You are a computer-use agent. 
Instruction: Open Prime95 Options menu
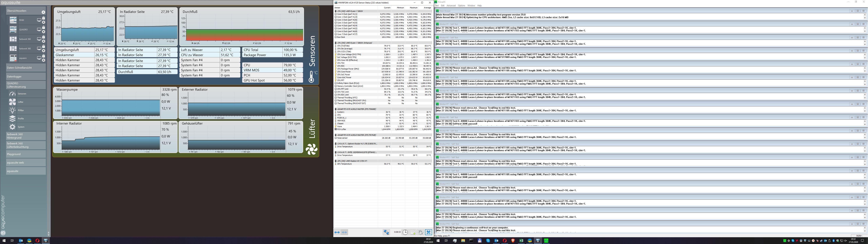[x=462, y=6]
